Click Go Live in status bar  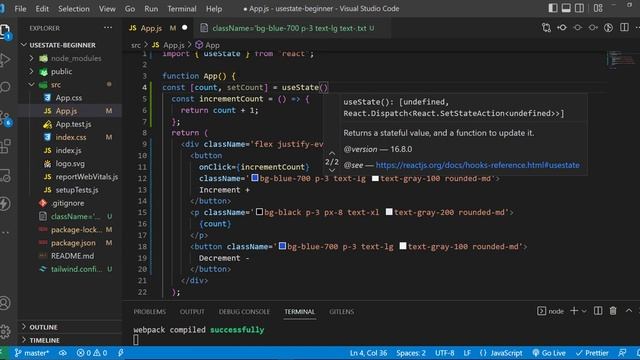(x=549, y=353)
